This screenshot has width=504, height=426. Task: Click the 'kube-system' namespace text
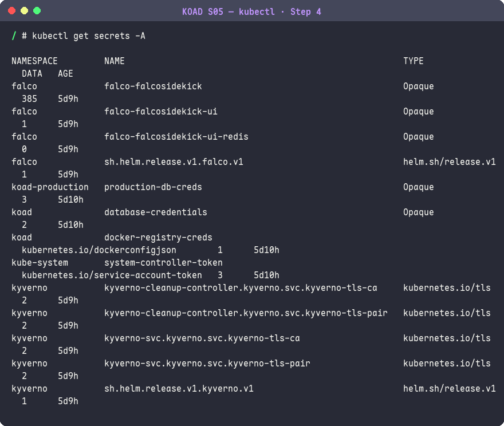tap(40, 262)
